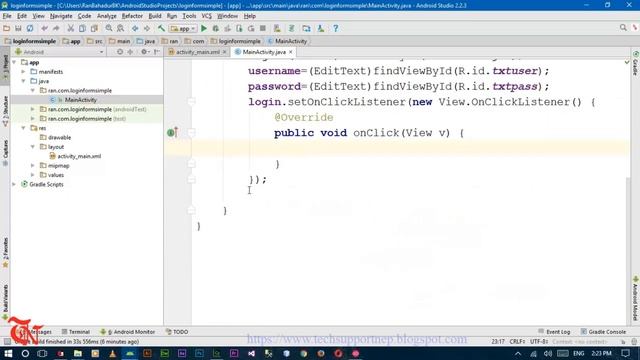This screenshot has height=360, width=640.
Task: Open the TODO tool window button
Action: 177,332
